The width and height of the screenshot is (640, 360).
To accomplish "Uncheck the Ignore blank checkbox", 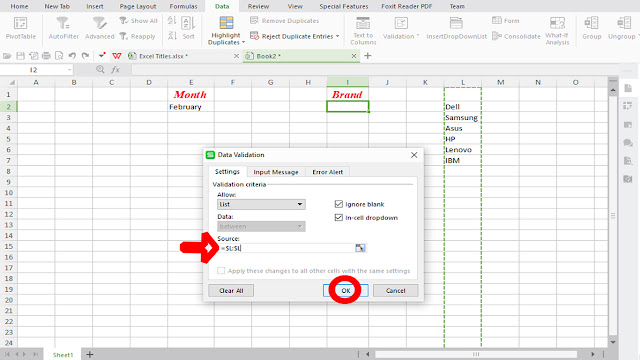I will click(x=338, y=204).
